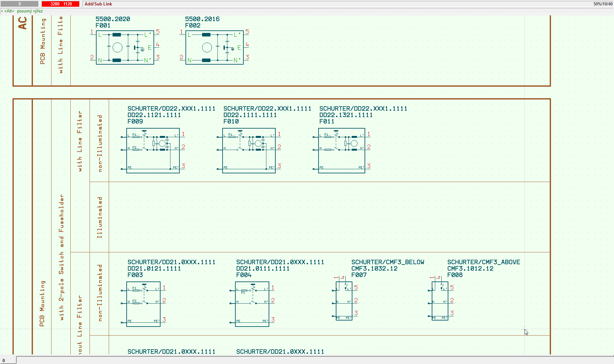This screenshot has height=364, width=614.
Task: Select the F011 power entry module symbol
Action: click(342, 151)
